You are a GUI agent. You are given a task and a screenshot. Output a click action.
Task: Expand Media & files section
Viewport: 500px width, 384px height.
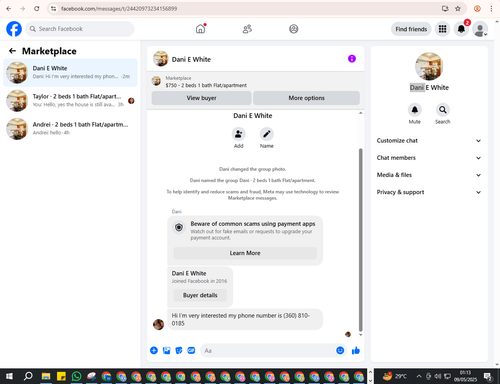click(x=429, y=175)
